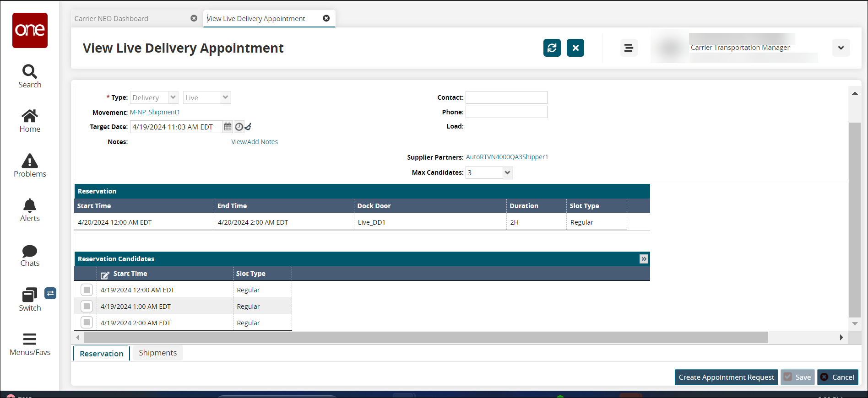868x398 pixels.
Task: Click the End Time column header
Action: tap(284, 206)
